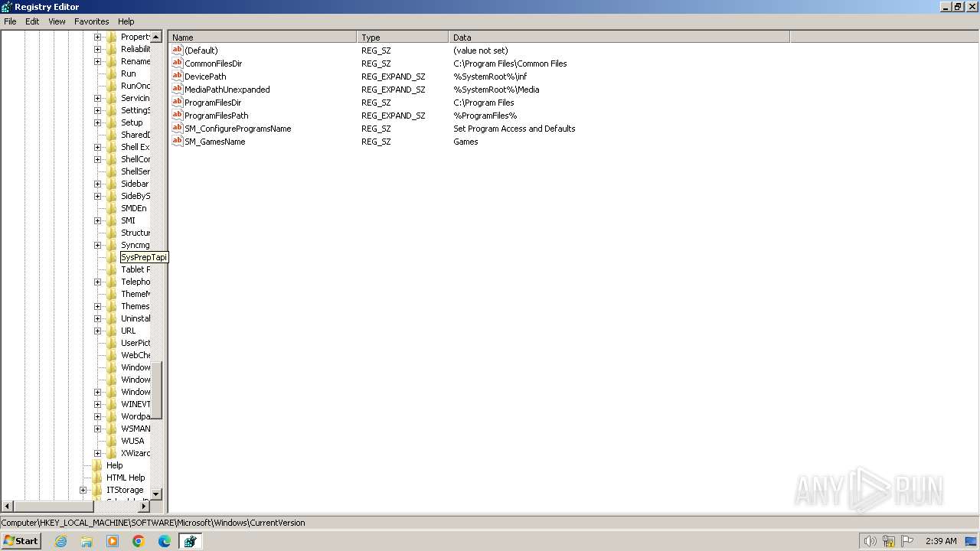Click the volume tray icon
980x551 pixels.
coord(870,541)
